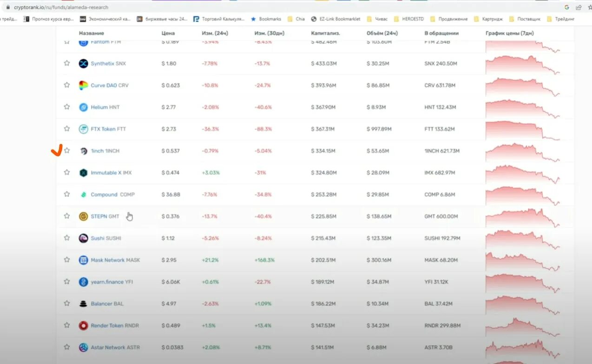Click the blue star Bookmarks folder icon
The width and height of the screenshot is (592, 364).
click(x=253, y=19)
